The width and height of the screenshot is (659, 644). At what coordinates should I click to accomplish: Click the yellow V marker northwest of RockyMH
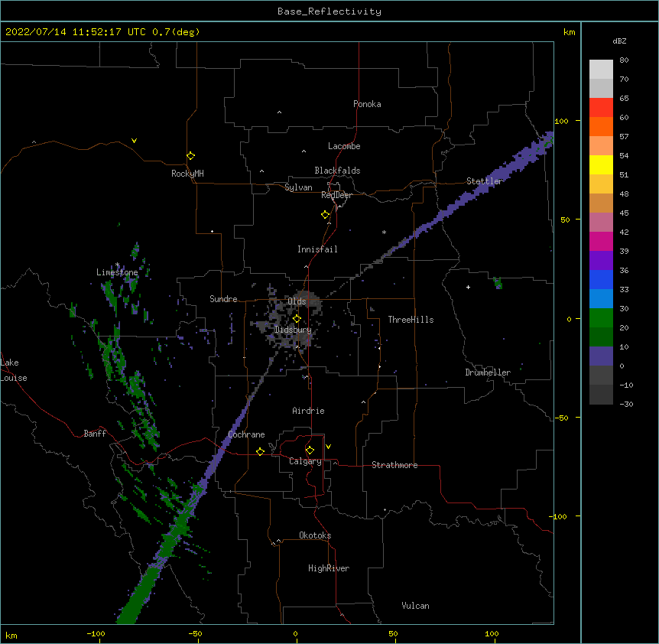pos(134,141)
